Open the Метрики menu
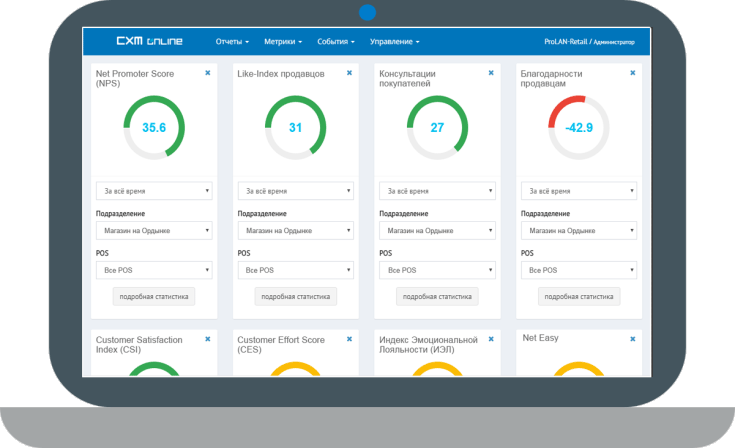 click(284, 42)
